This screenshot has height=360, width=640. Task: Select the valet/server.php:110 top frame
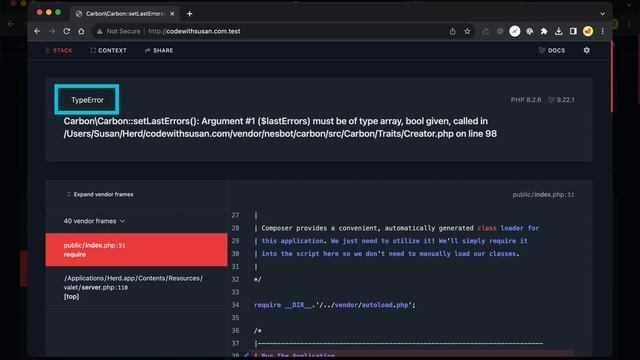(x=136, y=287)
